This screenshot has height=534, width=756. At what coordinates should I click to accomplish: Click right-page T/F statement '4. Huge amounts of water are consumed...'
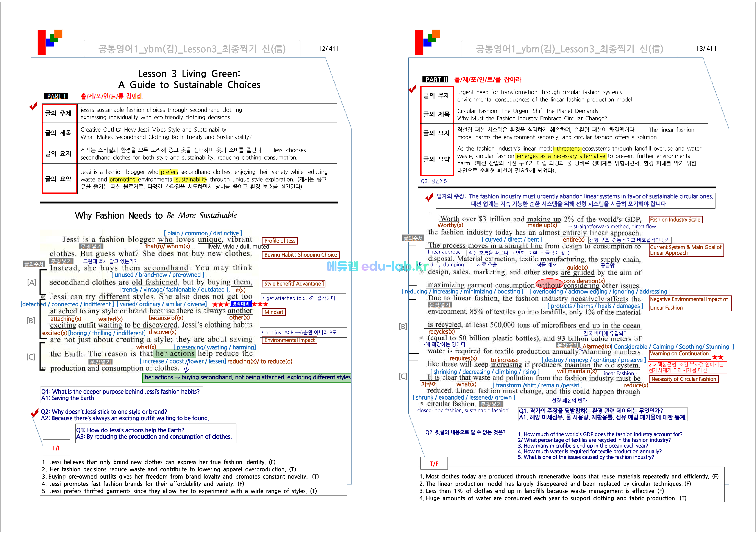pos(553,498)
